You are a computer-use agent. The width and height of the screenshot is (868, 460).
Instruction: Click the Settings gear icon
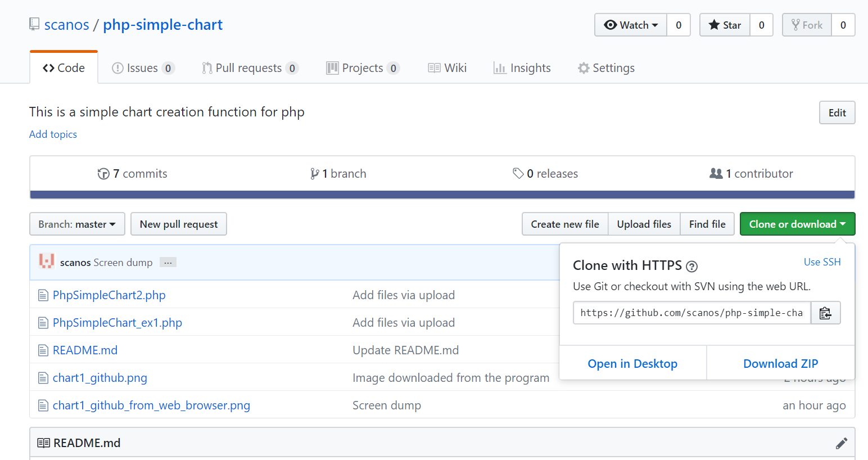584,68
